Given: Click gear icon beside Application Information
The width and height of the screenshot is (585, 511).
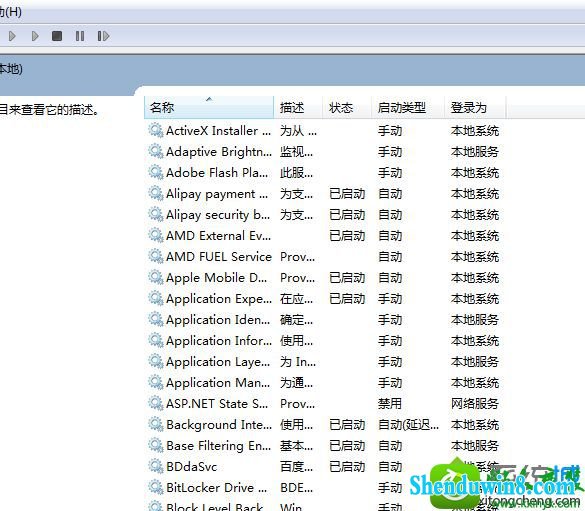Looking at the screenshot, I should pos(156,341).
